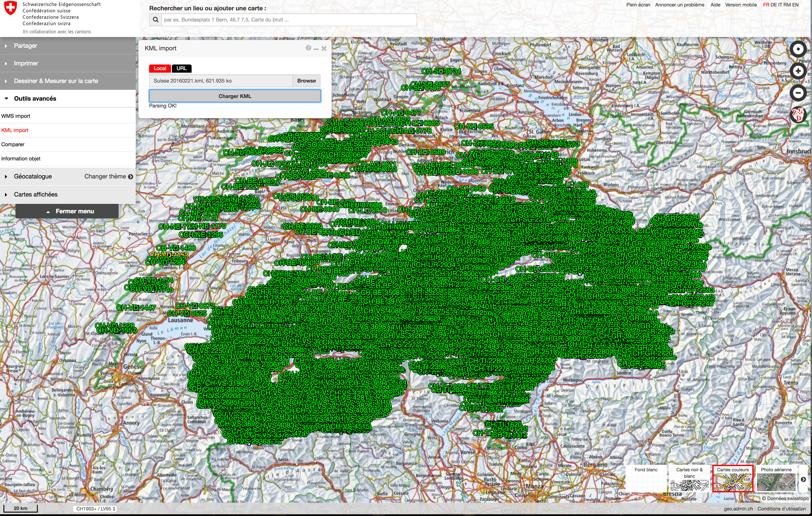Switch to the URL tab
The image size is (812, 516).
[x=182, y=68]
